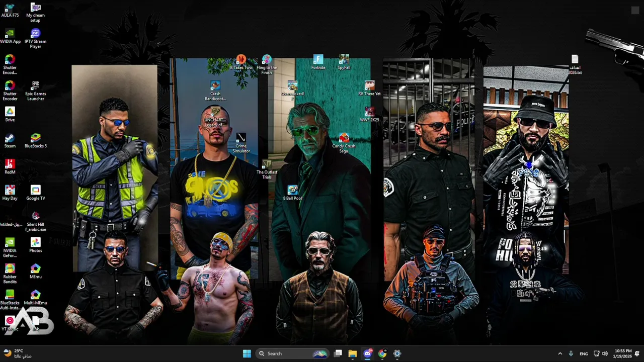Launch Candy Crush Saga
This screenshot has width=644, height=362.
(x=344, y=143)
